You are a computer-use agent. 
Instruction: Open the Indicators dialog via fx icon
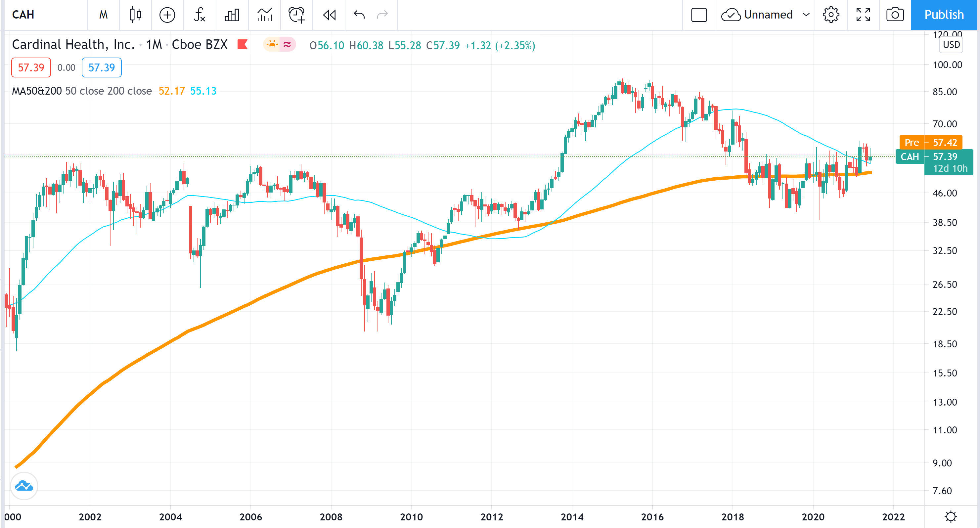[x=199, y=15]
